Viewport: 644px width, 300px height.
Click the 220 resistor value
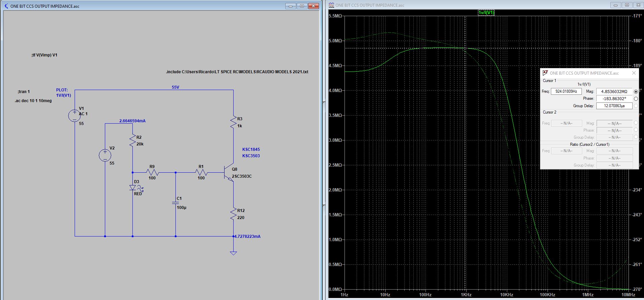click(241, 218)
